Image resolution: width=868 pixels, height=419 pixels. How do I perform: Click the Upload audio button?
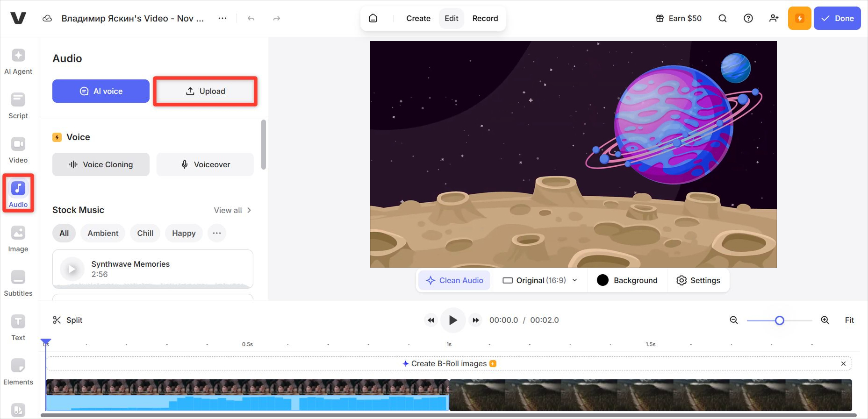205,91
